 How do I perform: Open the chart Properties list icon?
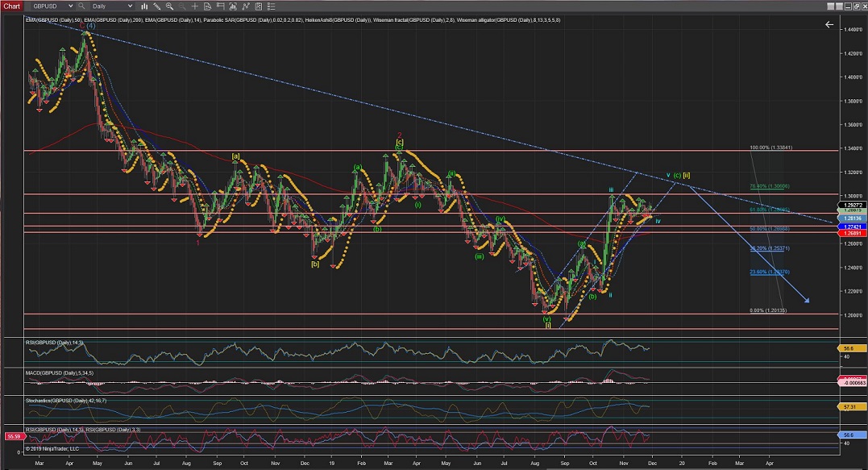click(271, 6)
